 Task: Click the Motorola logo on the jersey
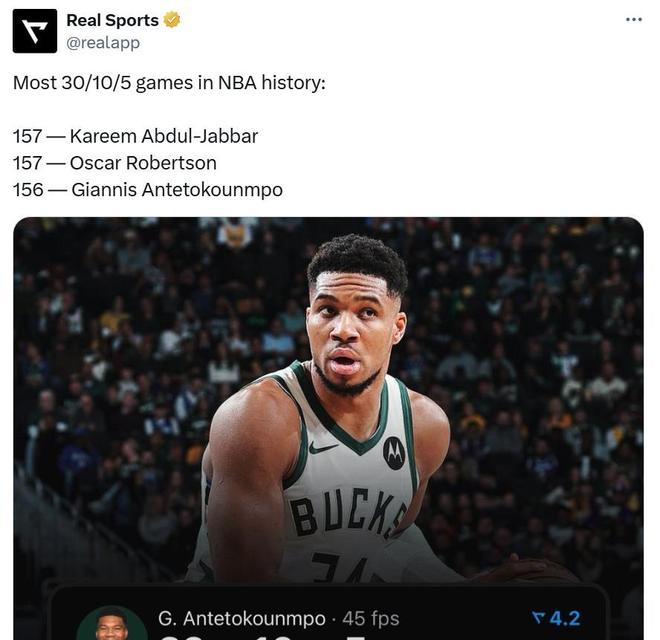point(394,453)
